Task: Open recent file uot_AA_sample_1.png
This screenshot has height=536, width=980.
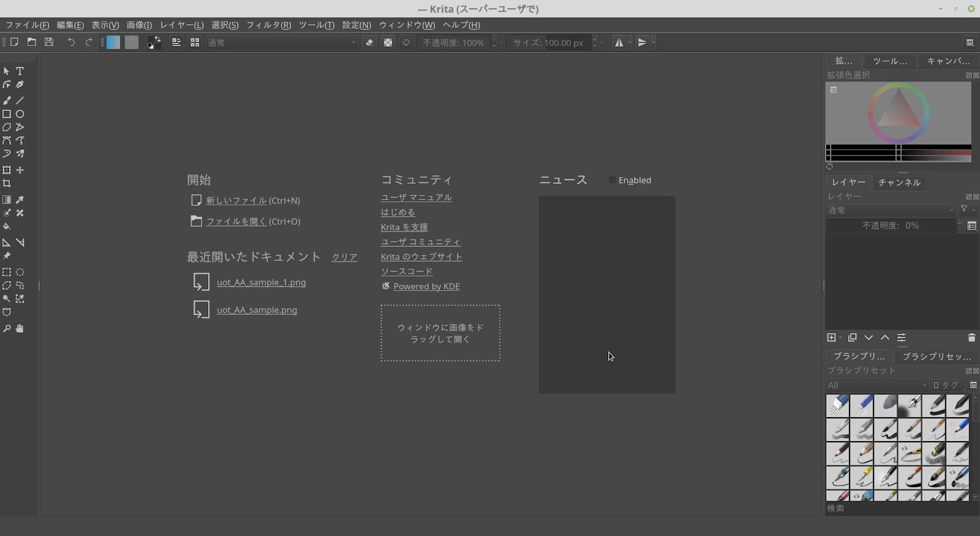Action: (262, 282)
